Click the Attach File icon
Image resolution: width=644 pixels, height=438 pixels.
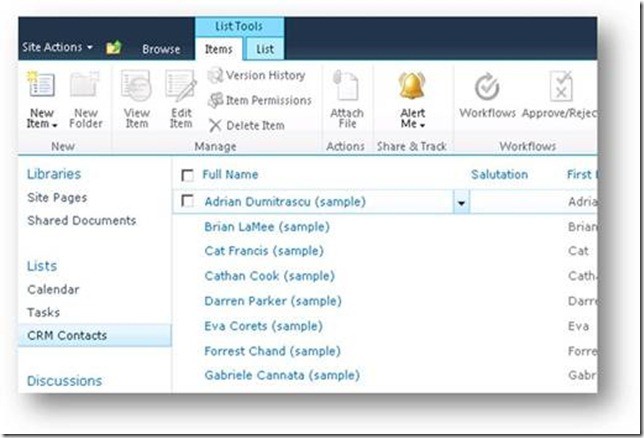click(x=347, y=88)
